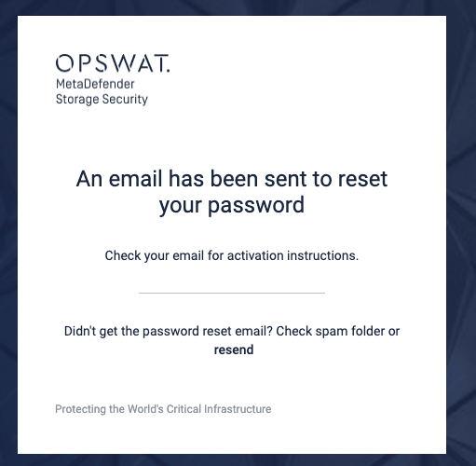Click 'Check spam folder or' text
This screenshot has height=466, width=476.
click(338, 331)
